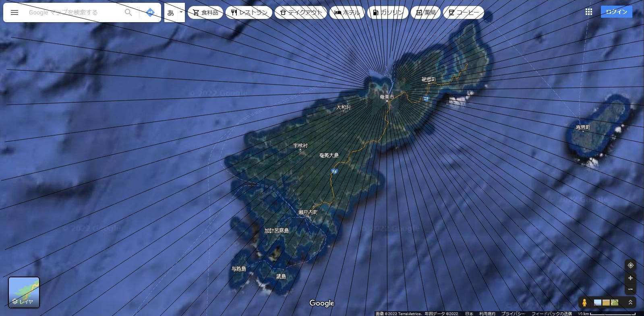Click the 喜界町 town label
The height and width of the screenshot is (316, 644).
(583, 127)
